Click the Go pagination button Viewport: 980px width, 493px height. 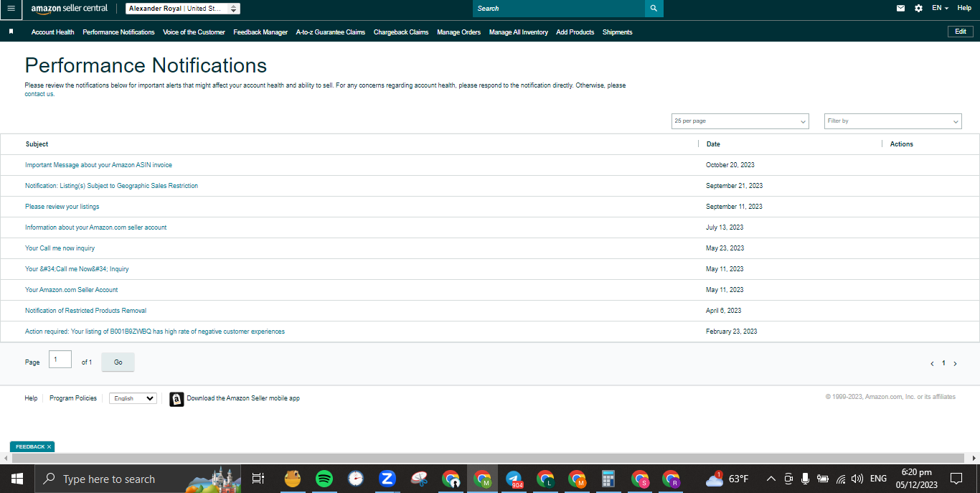[118, 362]
